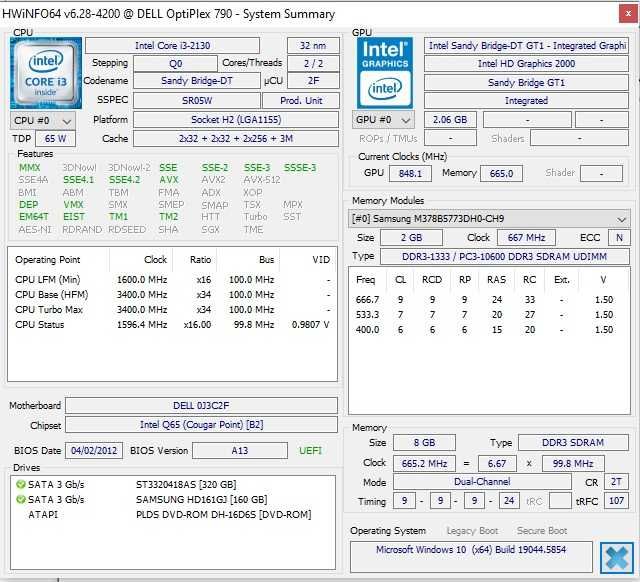This screenshot has height=582, width=640.
Task: Click the Intel Q65 (Cougar Point) chipset field
Action: coord(201,425)
